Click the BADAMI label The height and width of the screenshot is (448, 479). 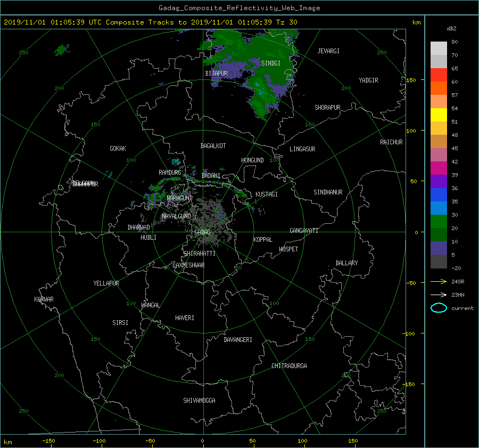pyautogui.click(x=211, y=176)
